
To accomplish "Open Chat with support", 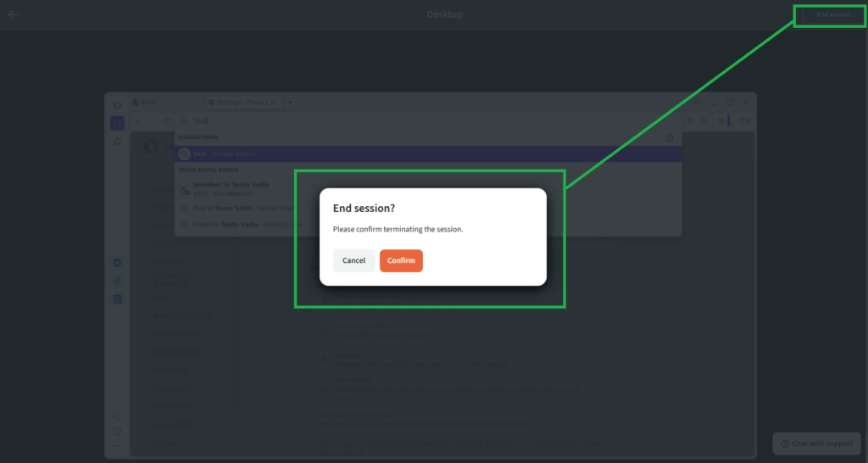I will (816, 443).
